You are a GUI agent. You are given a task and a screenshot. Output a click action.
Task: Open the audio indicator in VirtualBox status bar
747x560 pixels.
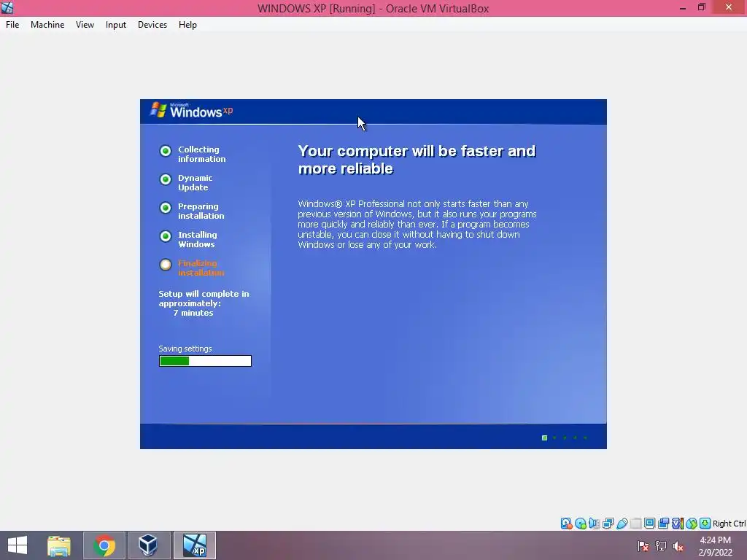pyautogui.click(x=594, y=524)
